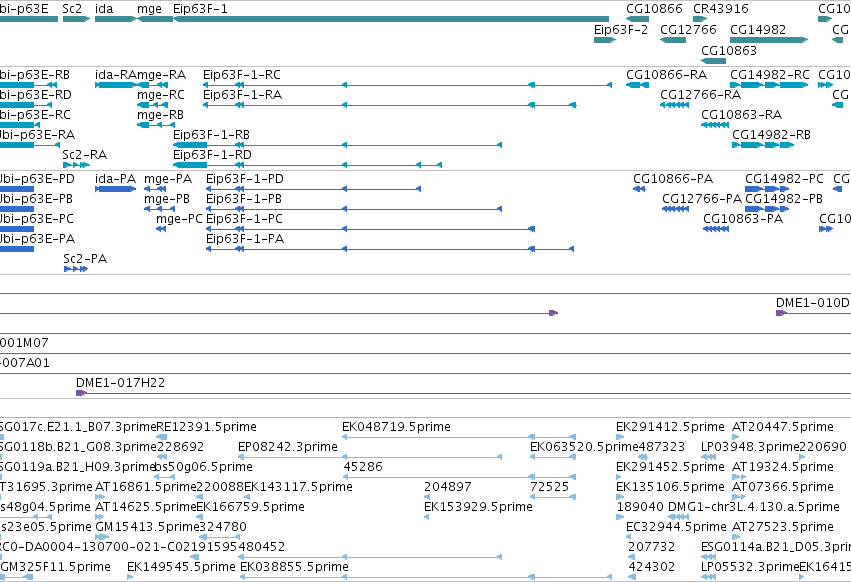Click EST AT19324.5prime
The height and width of the screenshot is (582, 851).
pos(783,467)
